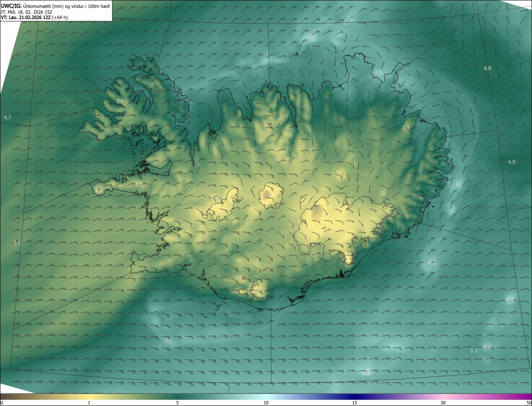Click the colorbar tick label 10
Screen dimensions: 532x406
click(x=266, y=403)
